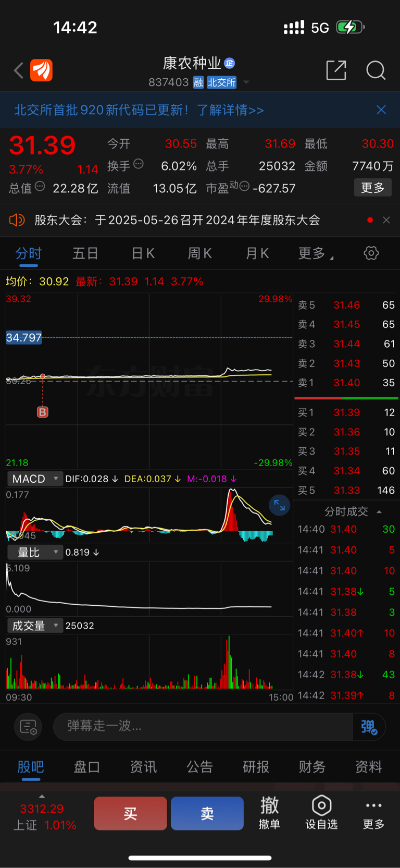Open the MACD indicator dropdown

(x=35, y=479)
